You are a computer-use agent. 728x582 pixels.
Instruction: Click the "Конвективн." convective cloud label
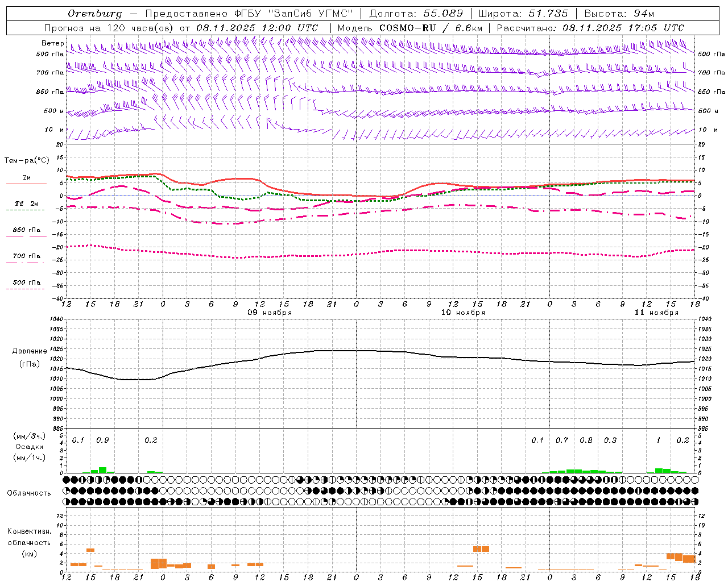tap(30, 531)
